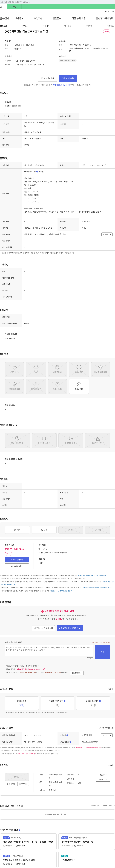Click 더보기 next to 기업정보
Image resolution: width=115 pixels, height=868 pixels.
click(x=111, y=766)
